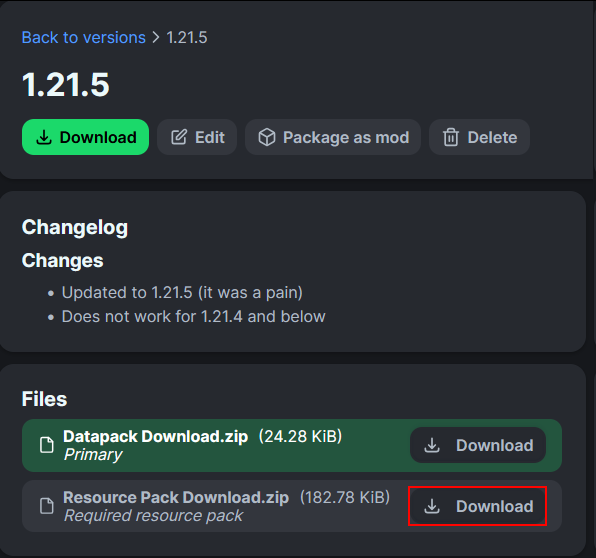Go to Back to versions link
Viewport: 596px width, 558px height.
point(84,38)
